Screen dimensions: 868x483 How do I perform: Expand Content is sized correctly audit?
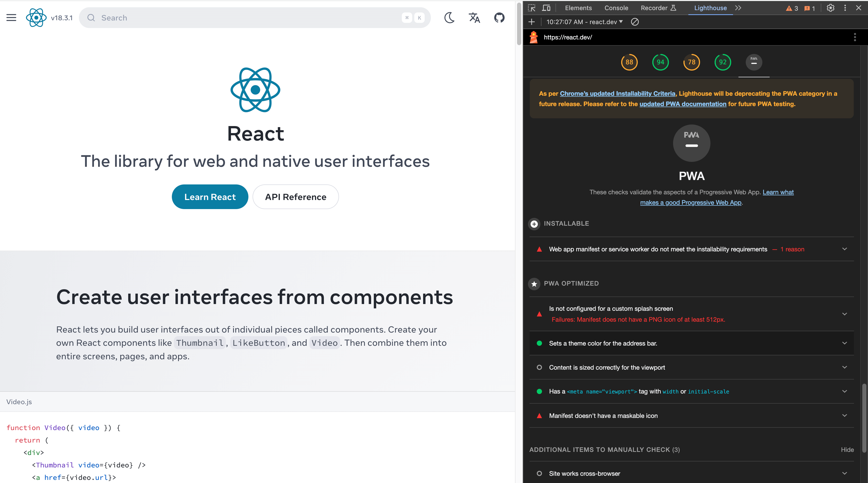click(692, 368)
